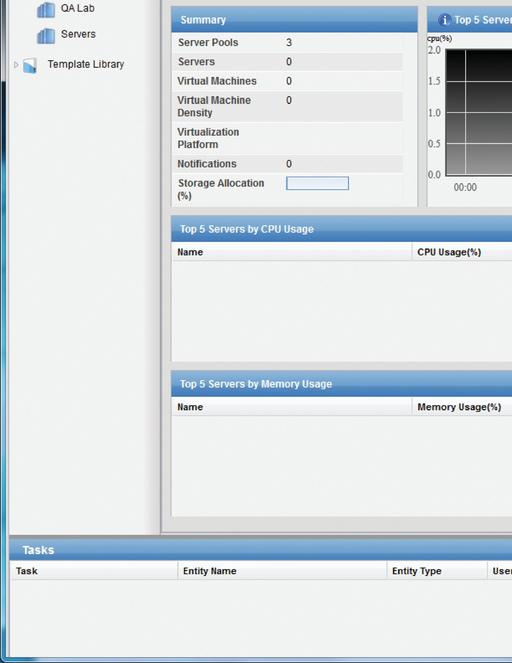Select Template Library label in tree
Screen dimensions: 512x663
point(86,64)
